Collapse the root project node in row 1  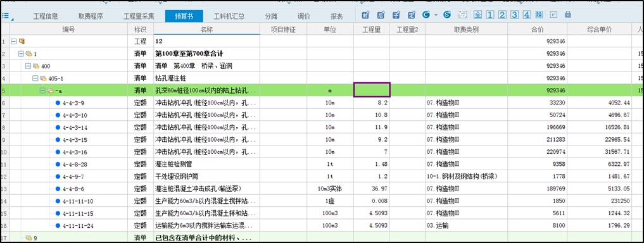click(13, 42)
